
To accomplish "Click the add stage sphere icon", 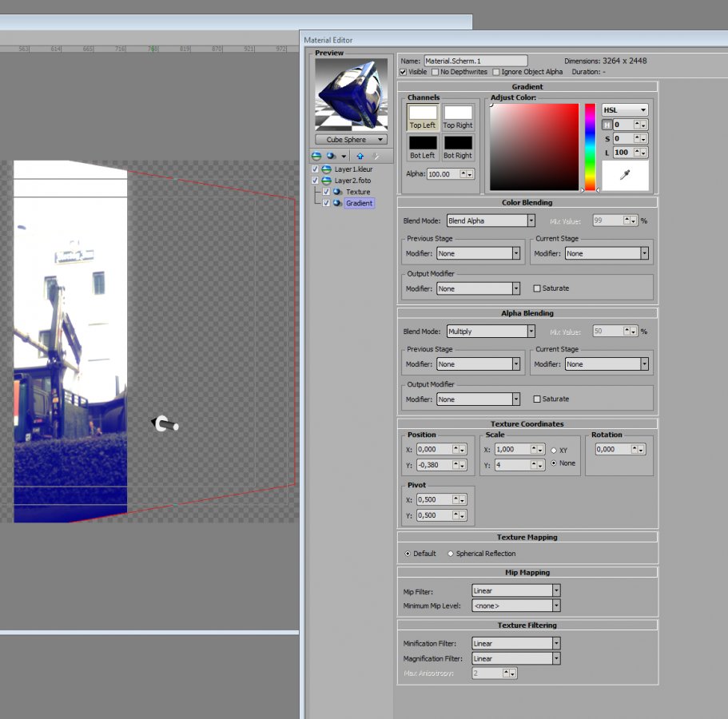I will 331,156.
